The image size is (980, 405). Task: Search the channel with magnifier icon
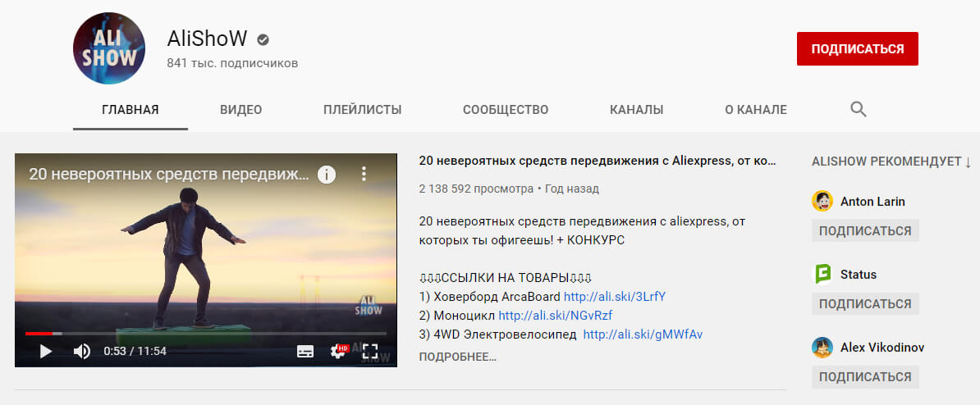[x=859, y=110]
